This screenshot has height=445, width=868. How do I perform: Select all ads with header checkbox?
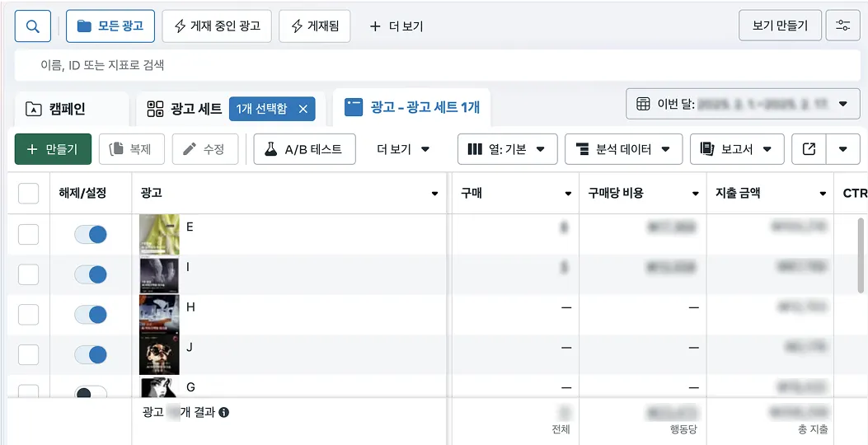pyautogui.click(x=28, y=193)
